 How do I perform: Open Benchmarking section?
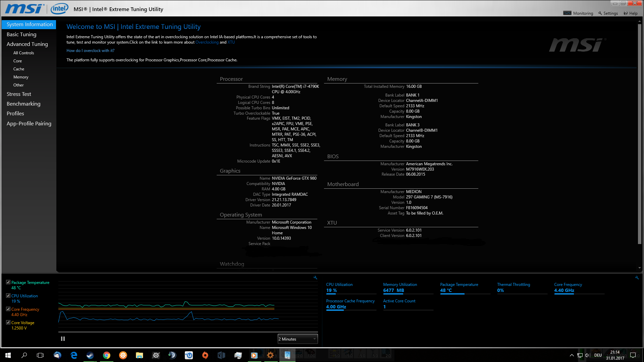(23, 104)
